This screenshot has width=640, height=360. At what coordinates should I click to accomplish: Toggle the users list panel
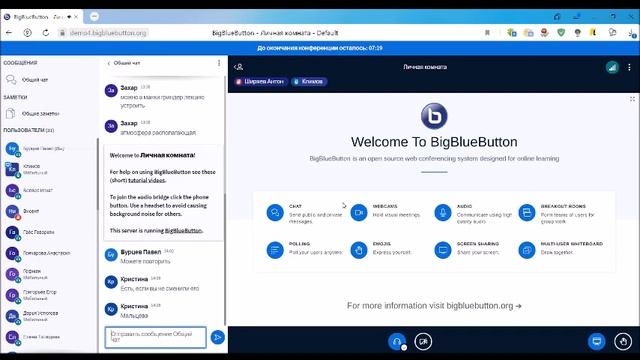239,67
